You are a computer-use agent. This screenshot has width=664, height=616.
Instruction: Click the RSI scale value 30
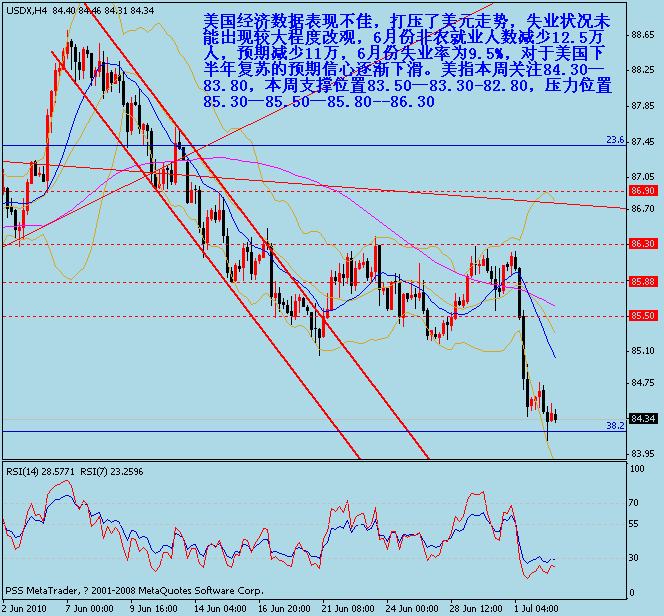tap(634, 558)
